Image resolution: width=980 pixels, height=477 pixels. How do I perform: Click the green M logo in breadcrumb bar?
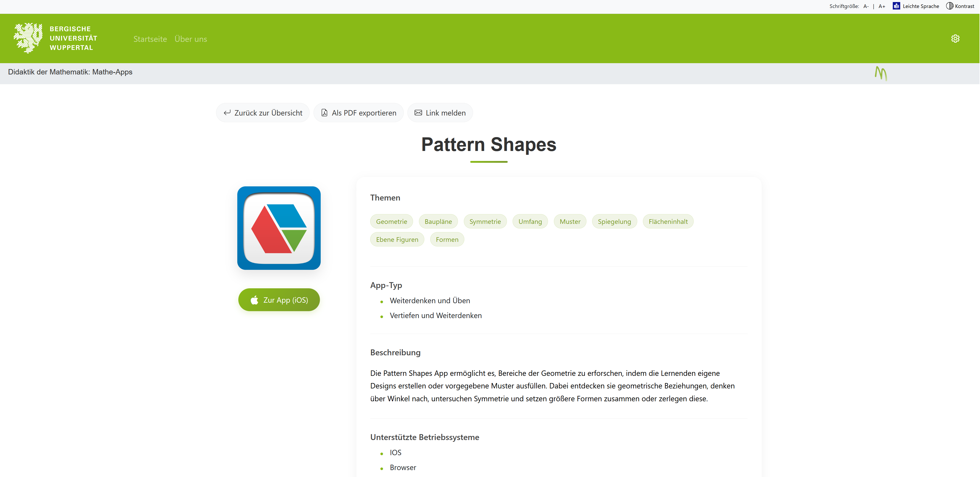pyautogui.click(x=880, y=73)
